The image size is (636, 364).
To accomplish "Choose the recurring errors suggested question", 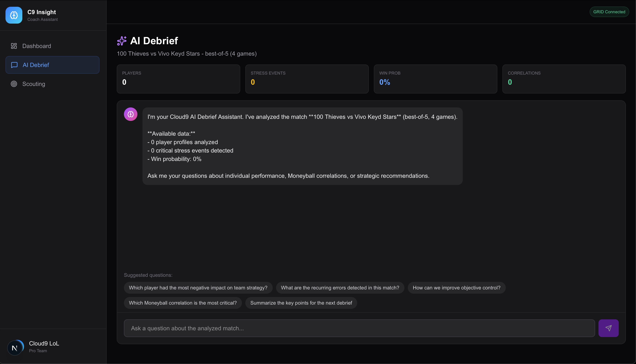I will click(x=340, y=288).
